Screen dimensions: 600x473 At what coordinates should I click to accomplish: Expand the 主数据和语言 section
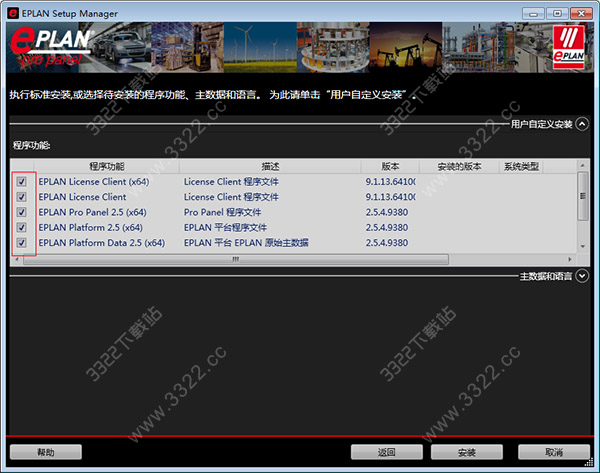point(582,276)
